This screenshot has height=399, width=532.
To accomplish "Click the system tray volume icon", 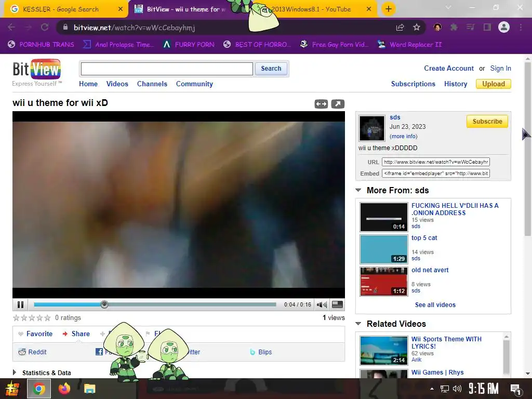I will coord(457,389).
